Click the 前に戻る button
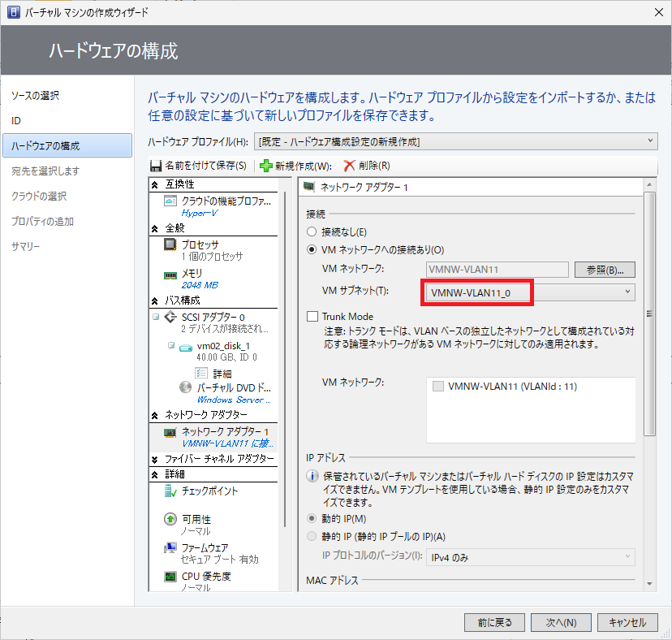Screen dimensions: 672x640 click(494, 622)
